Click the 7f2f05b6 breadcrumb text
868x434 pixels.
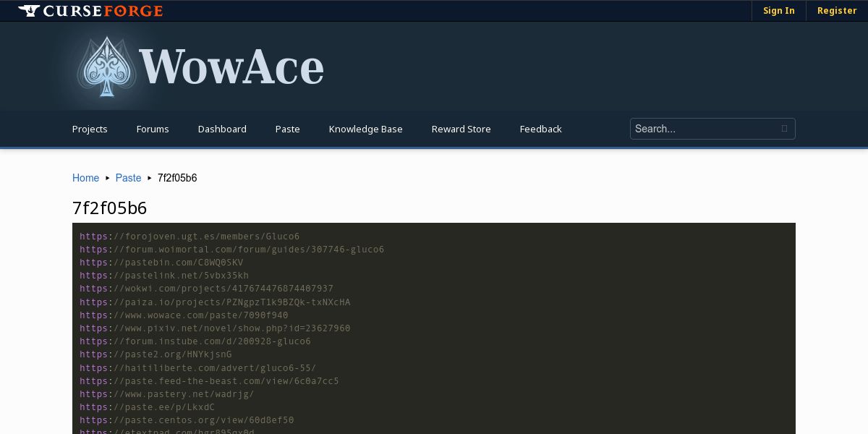(x=177, y=178)
